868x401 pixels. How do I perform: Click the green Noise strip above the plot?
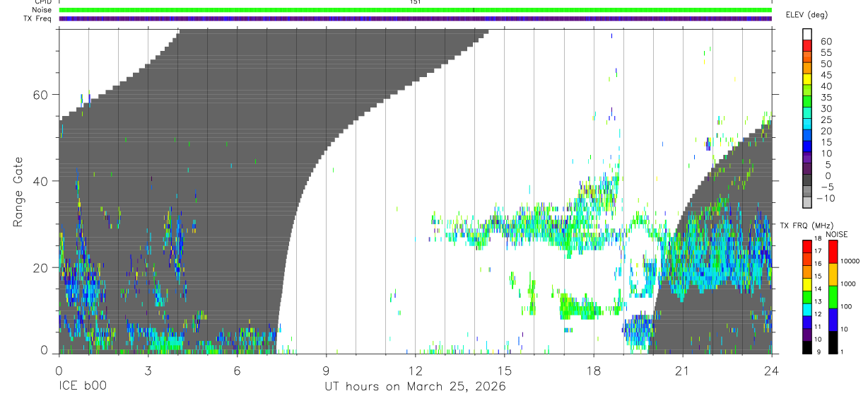tap(415, 10)
